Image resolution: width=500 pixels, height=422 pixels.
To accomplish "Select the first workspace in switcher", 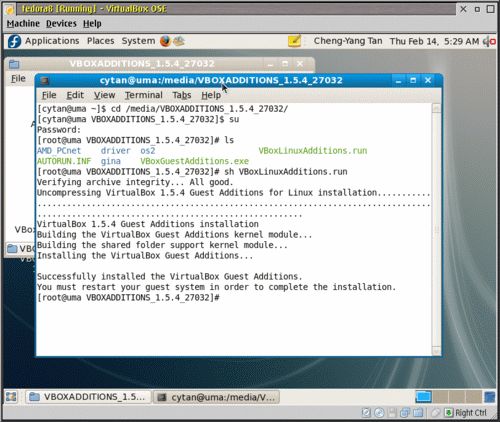I will click(x=423, y=397).
